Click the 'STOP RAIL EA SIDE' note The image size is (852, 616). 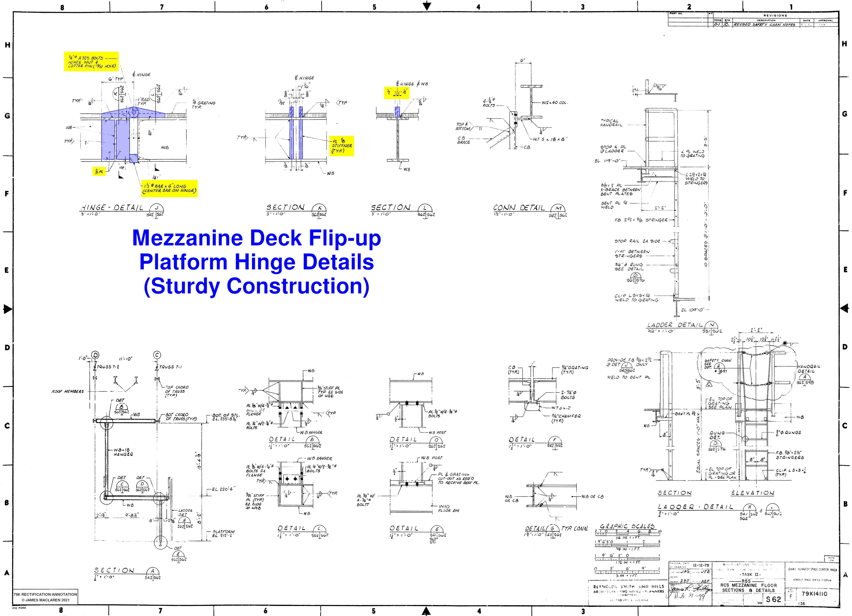pyautogui.click(x=637, y=241)
